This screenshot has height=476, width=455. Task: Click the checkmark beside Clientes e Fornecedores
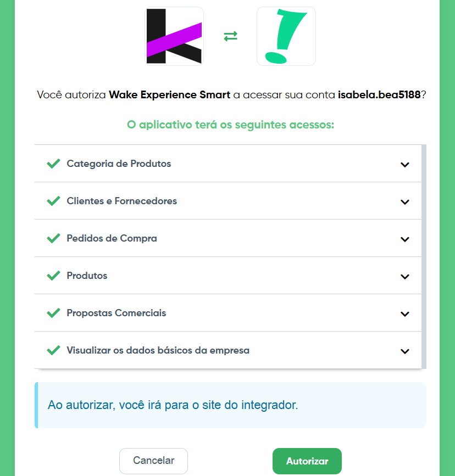click(x=53, y=201)
